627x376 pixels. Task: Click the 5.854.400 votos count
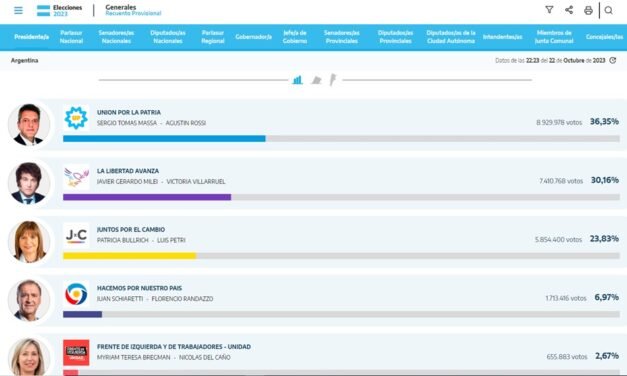click(559, 240)
